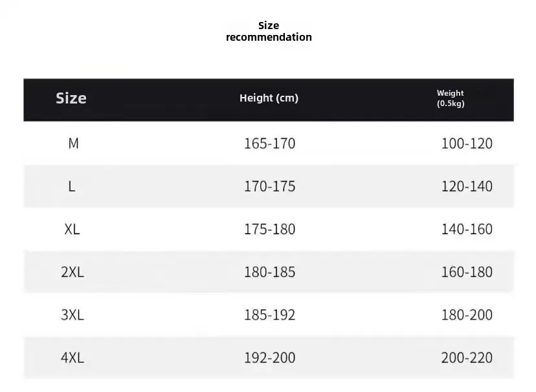Viewport: 536px width, 392px height.
Task: Select the M size cell
Action: 73,144
